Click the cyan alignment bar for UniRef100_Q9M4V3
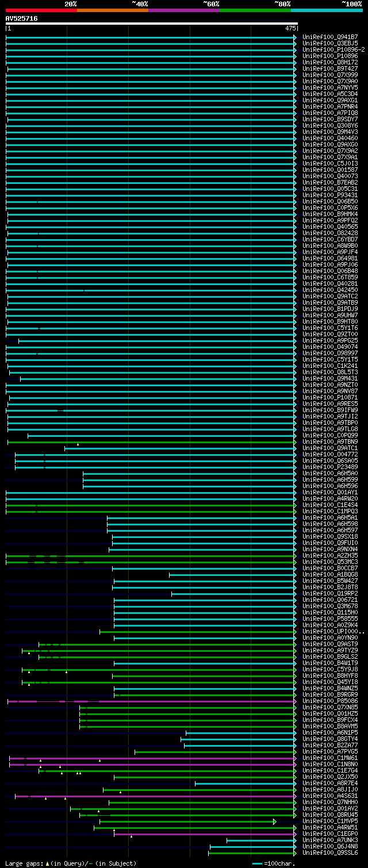The image size is (368, 868). point(151,132)
